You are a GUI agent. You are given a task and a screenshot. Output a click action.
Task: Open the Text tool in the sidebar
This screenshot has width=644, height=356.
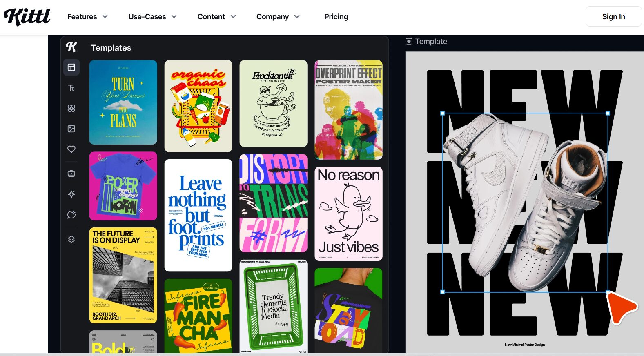71,88
